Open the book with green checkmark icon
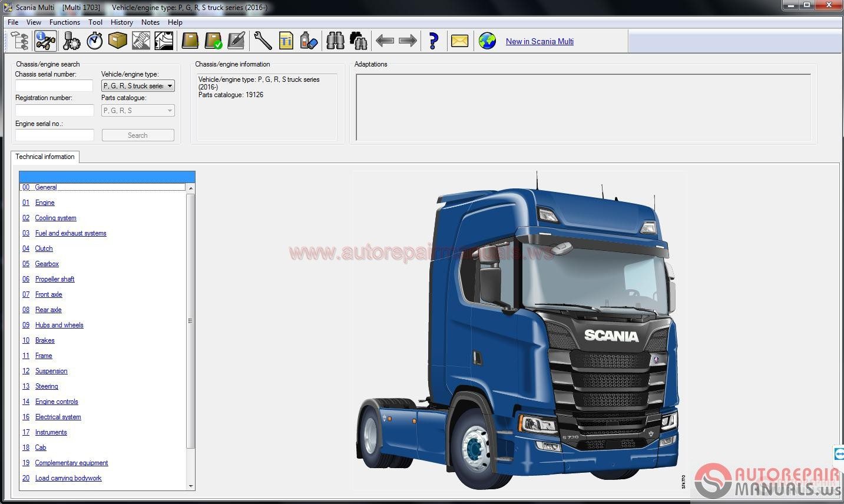This screenshot has width=844, height=504. tap(213, 41)
